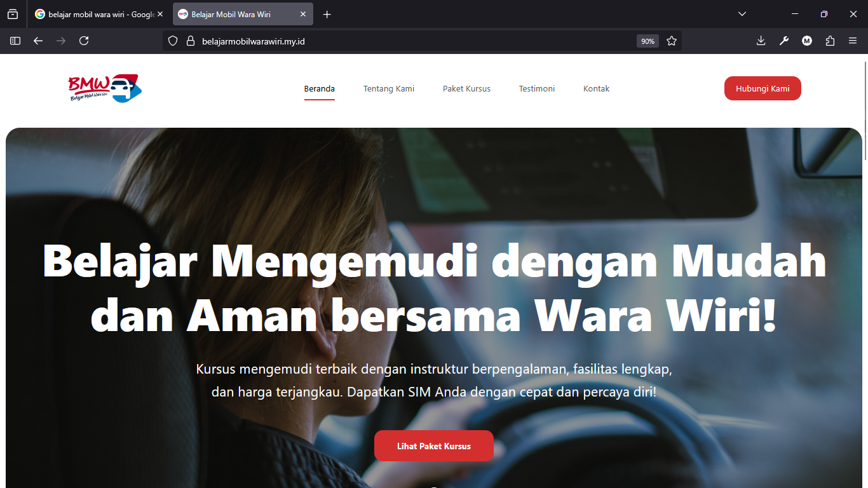This screenshot has width=868, height=488.
Task: View site security via the padlock
Action: pos(190,41)
